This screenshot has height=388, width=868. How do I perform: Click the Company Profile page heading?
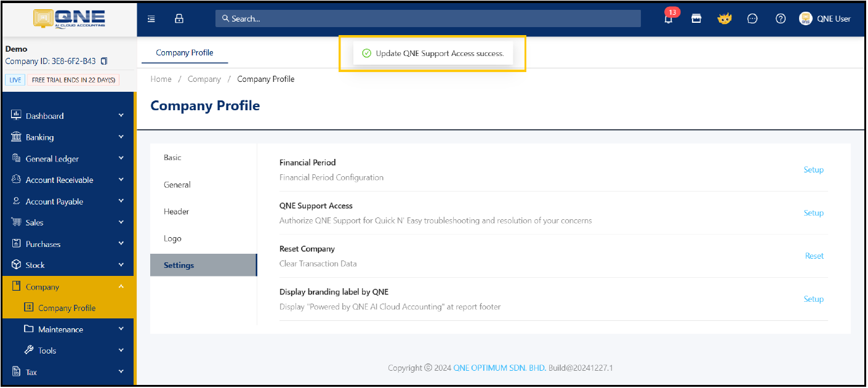pos(205,105)
